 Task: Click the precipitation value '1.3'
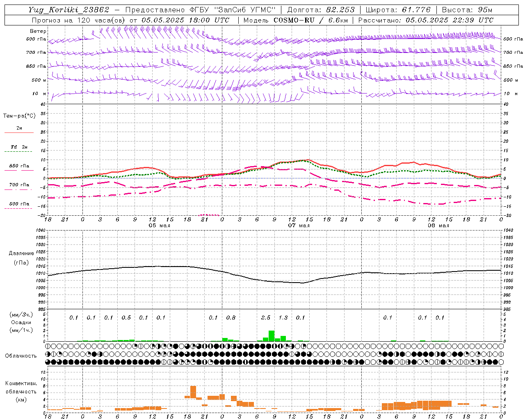point(283,318)
